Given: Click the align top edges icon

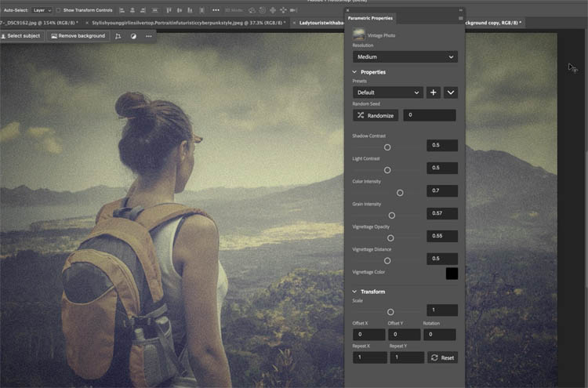Looking at the screenshot, I should pyautogui.click(x=169, y=10).
